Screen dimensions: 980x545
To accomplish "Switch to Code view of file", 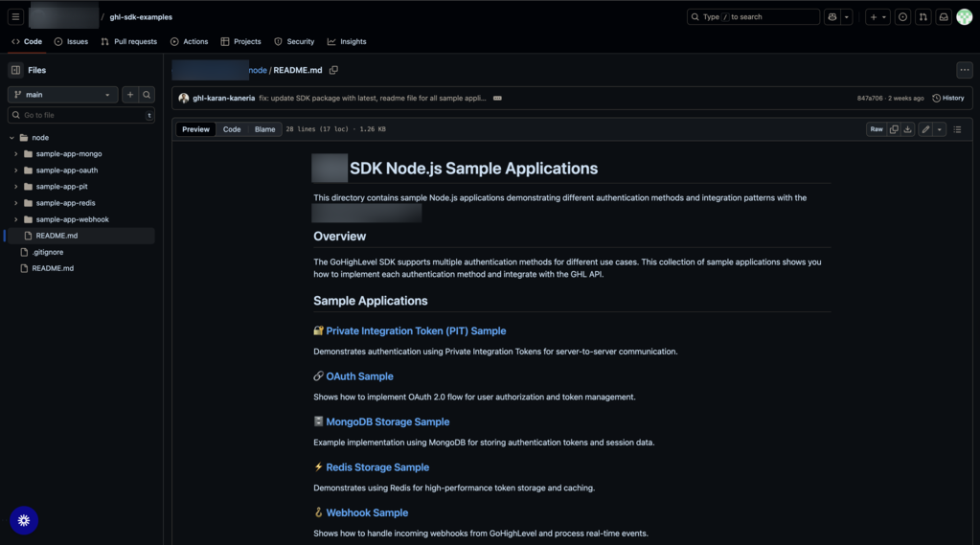I will click(x=232, y=129).
